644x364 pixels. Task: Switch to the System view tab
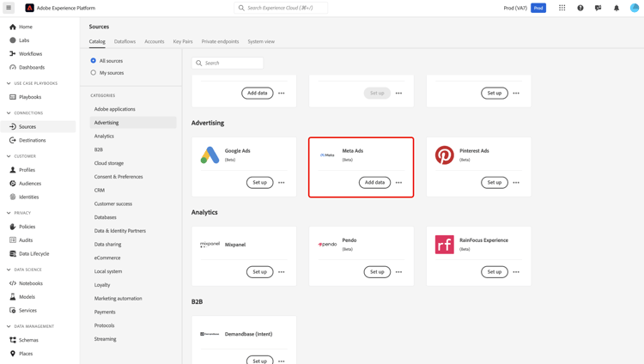[261, 41]
